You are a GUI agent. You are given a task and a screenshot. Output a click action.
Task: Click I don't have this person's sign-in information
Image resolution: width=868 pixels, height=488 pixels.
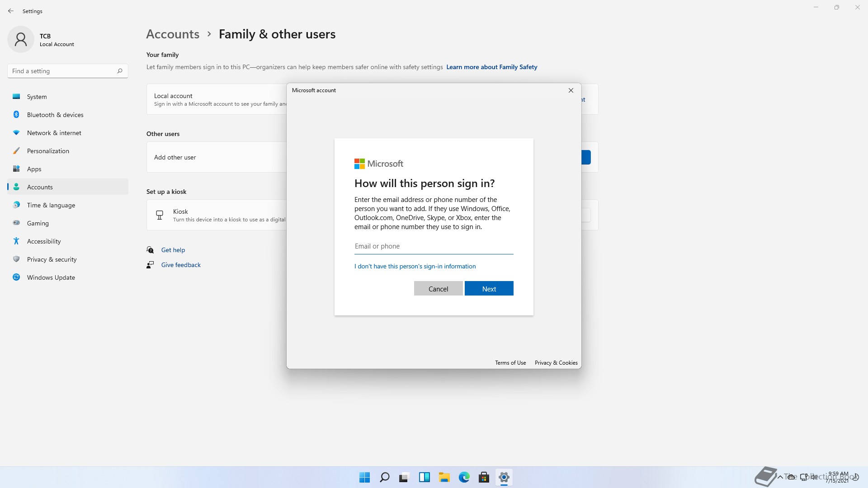point(415,266)
